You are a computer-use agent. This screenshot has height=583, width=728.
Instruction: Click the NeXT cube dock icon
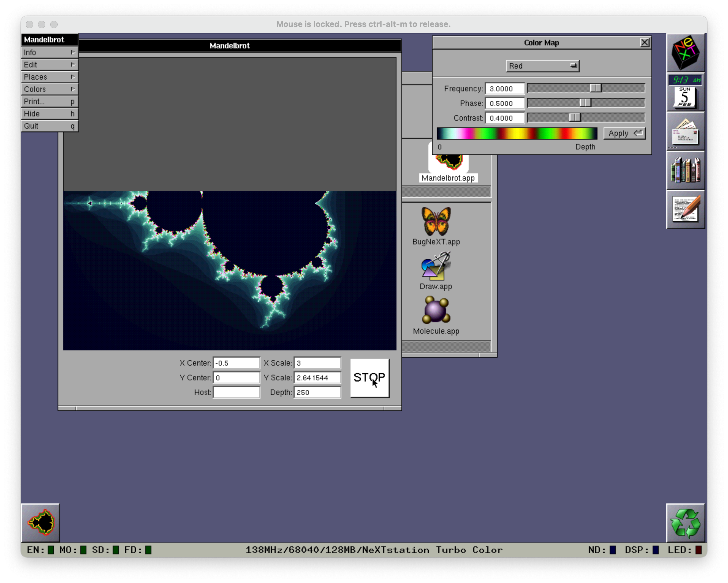(685, 53)
